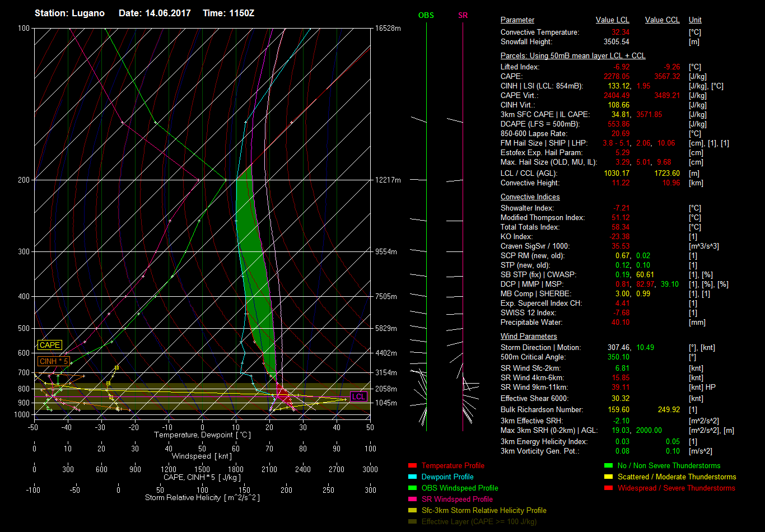The height and width of the screenshot is (532, 765).
Task: Select the green OBS Windspeed Profile swatch
Action: pos(413,488)
